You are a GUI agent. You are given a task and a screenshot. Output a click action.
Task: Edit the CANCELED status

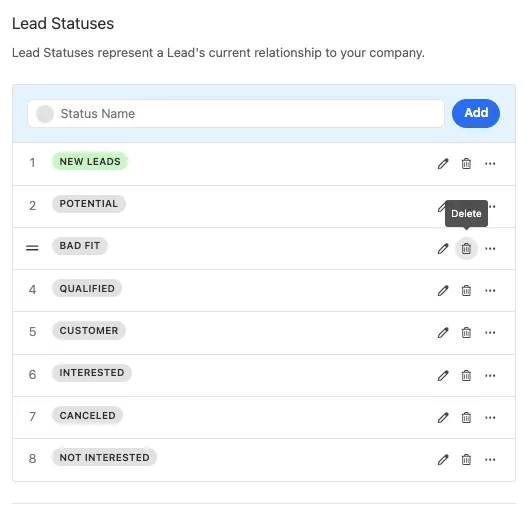(443, 418)
